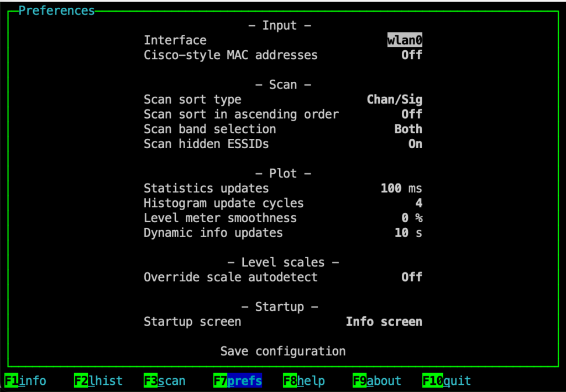Toggle Scan sort in ascending order value
The height and width of the screenshot is (392, 566).
click(x=412, y=114)
